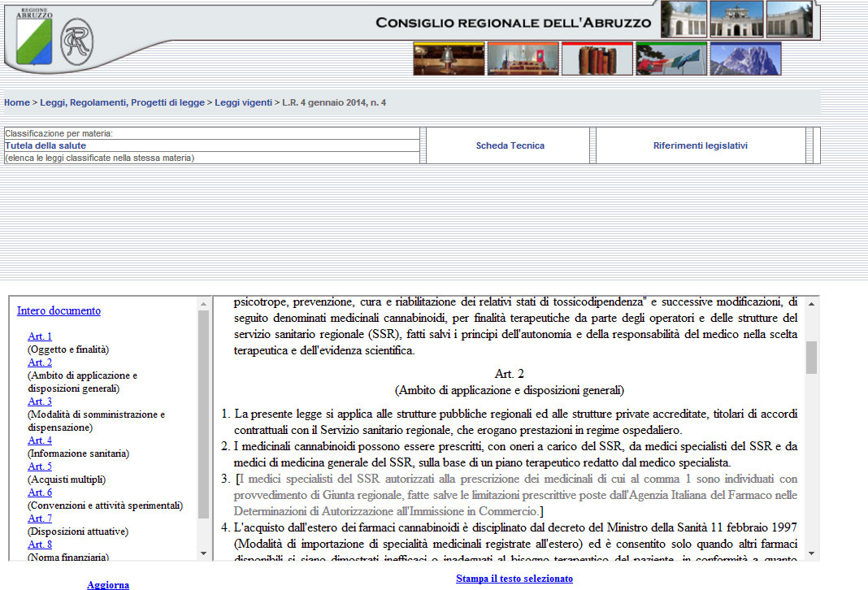The height and width of the screenshot is (590, 868).
Task: Click Stampa il testo selezionato
Action: [x=514, y=579]
